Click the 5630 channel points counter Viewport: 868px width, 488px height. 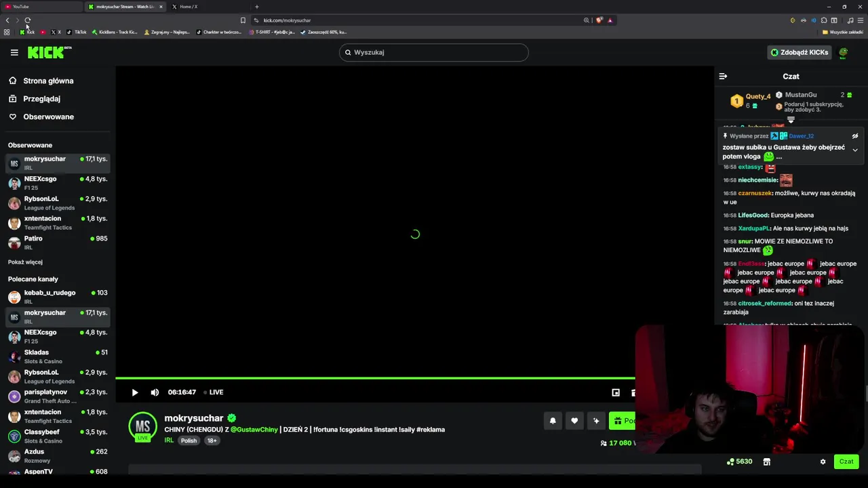tap(739, 462)
